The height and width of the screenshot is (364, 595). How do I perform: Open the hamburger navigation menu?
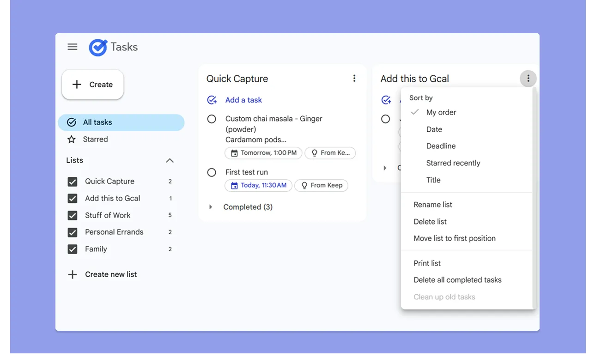(x=72, y=46)
